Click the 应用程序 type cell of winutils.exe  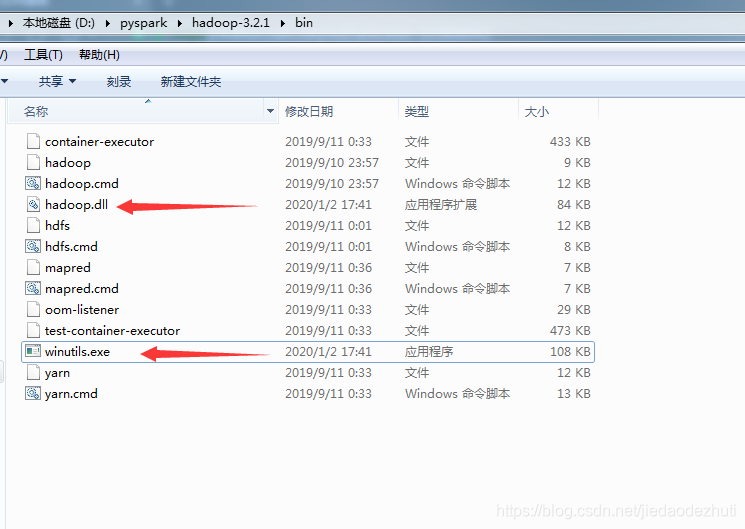coord(429,351)
